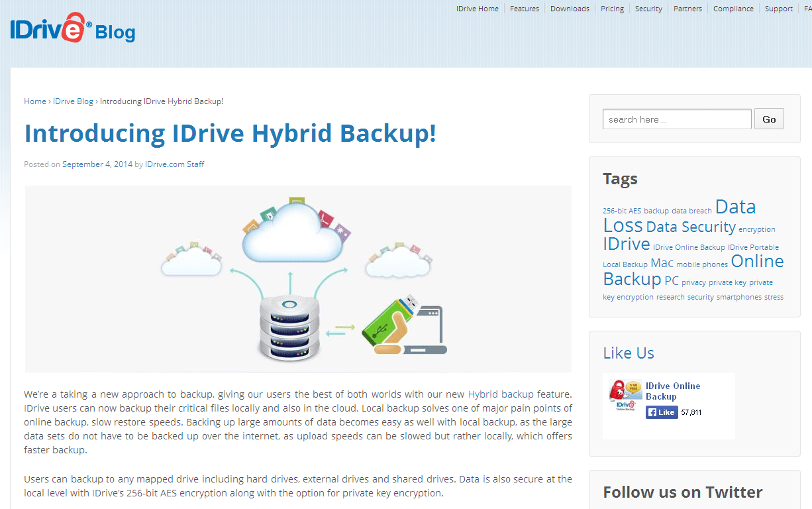Follow the September 4, 2014 date link
Screen dimensions: 812x509
pos(97,164)
